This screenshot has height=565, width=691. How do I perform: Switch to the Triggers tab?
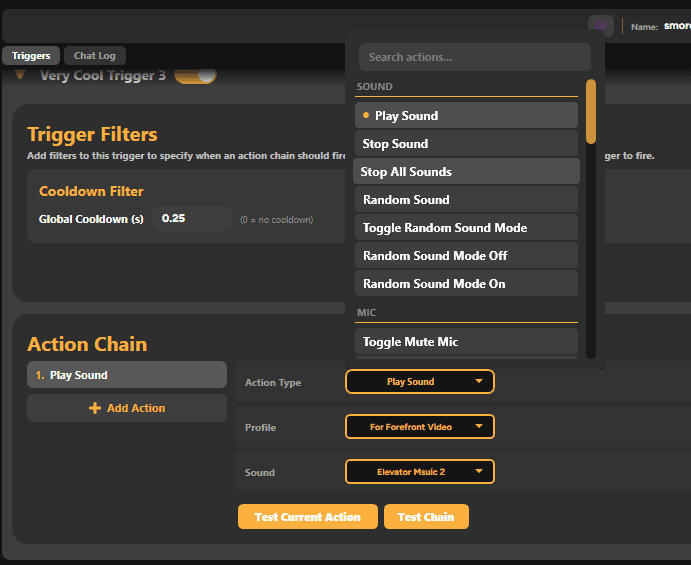click(x=31, y=56)
